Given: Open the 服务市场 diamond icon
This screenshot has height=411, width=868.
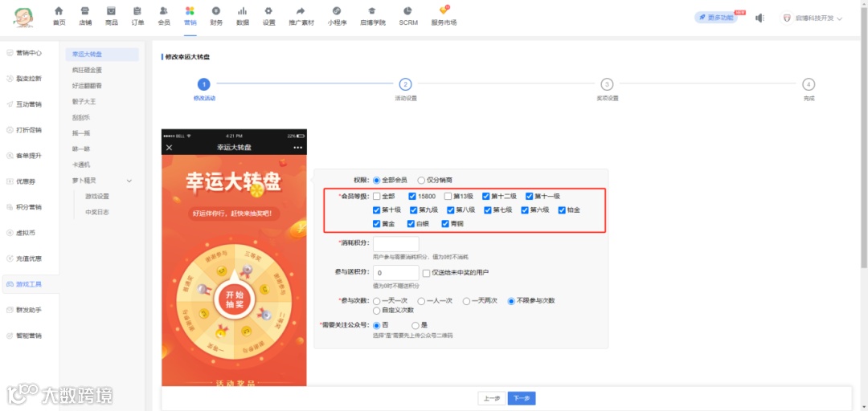Looking at the screenshot, I should 444,10.
